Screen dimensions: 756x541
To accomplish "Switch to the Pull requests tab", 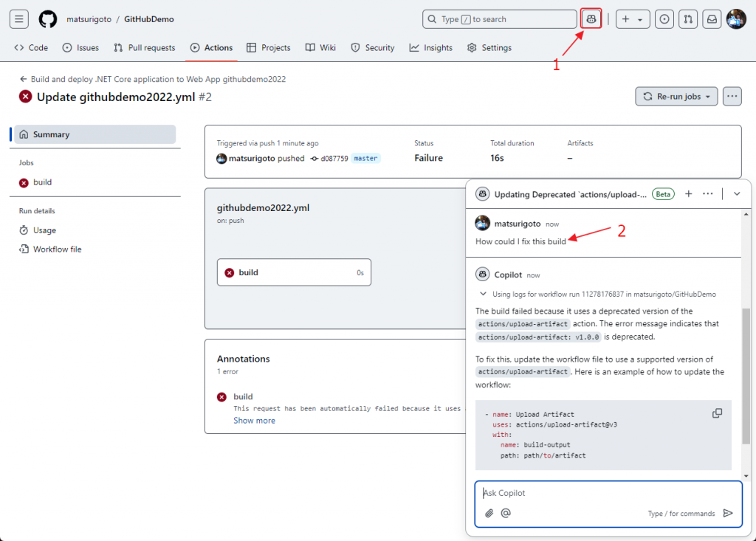I will 145,48.
